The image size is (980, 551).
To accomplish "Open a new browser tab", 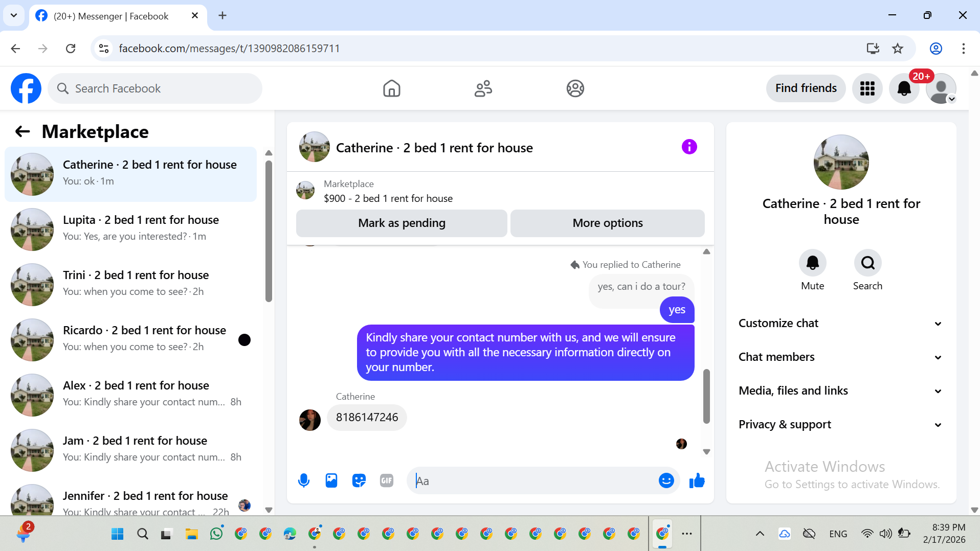I will pos(222,15).
